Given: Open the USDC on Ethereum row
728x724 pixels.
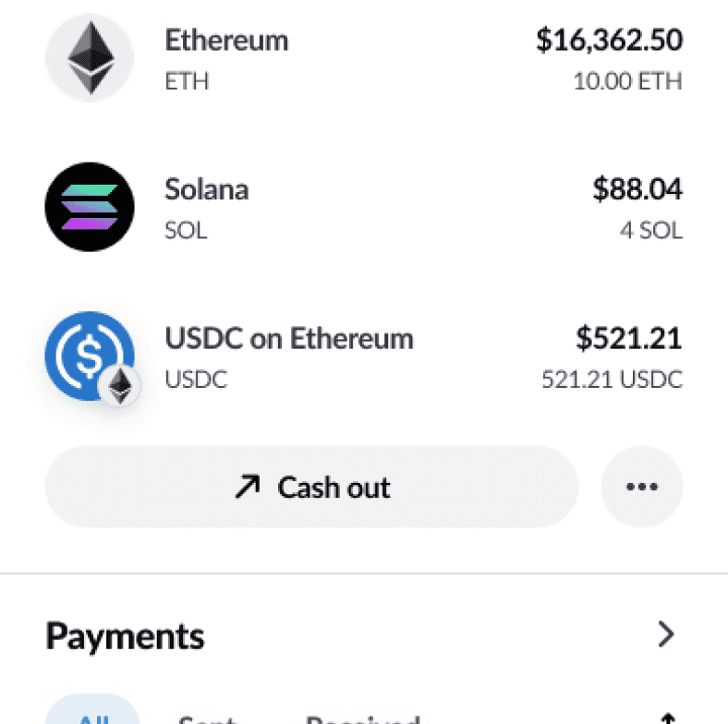Looking at the screenshot, I should tap(364, 356).
